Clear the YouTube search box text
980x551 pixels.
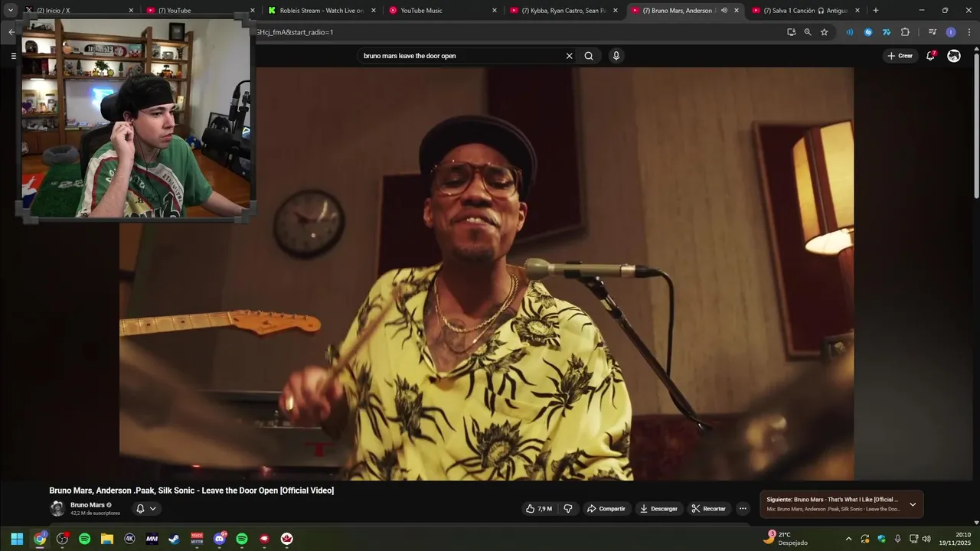coord(569,56)
